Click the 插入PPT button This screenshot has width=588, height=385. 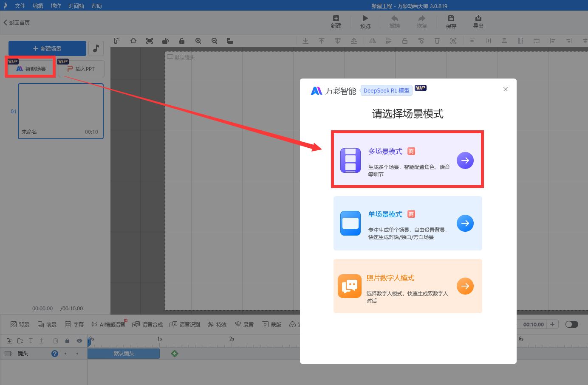pyautogui.click(x=81, y=69)
